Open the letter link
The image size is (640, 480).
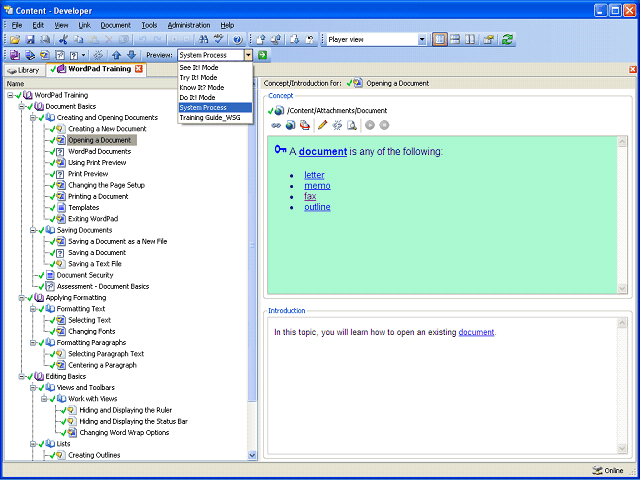tap(314, 175)
